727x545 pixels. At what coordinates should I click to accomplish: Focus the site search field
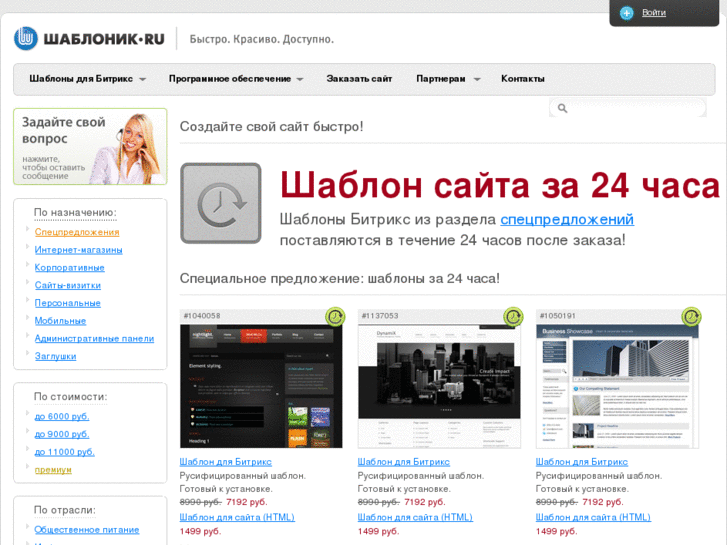[x=628, y=108]
